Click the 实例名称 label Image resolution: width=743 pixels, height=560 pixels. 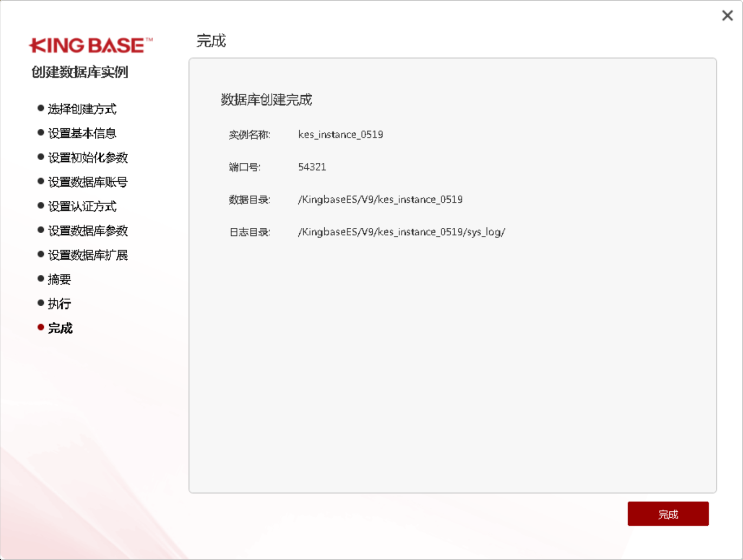coord(249,135)
